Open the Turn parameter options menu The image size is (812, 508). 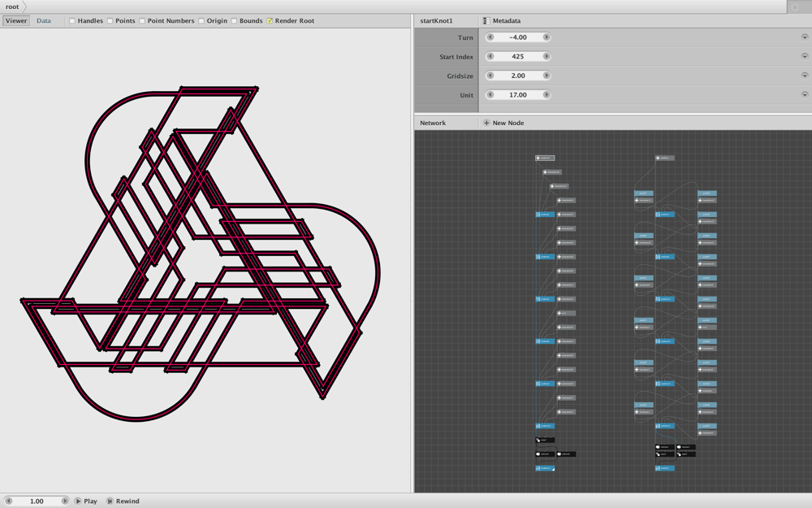click(804, 37)
